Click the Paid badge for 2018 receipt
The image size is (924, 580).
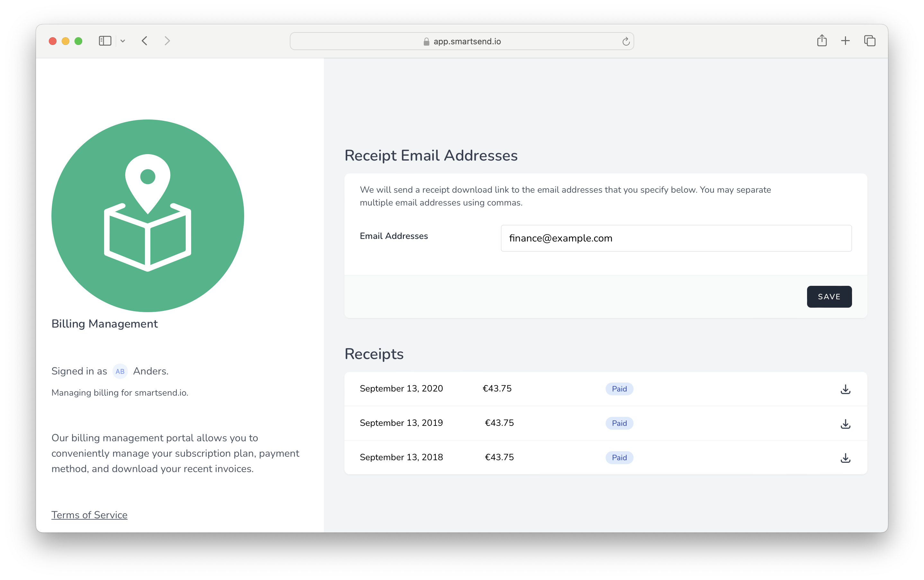(x=619, y=458)
